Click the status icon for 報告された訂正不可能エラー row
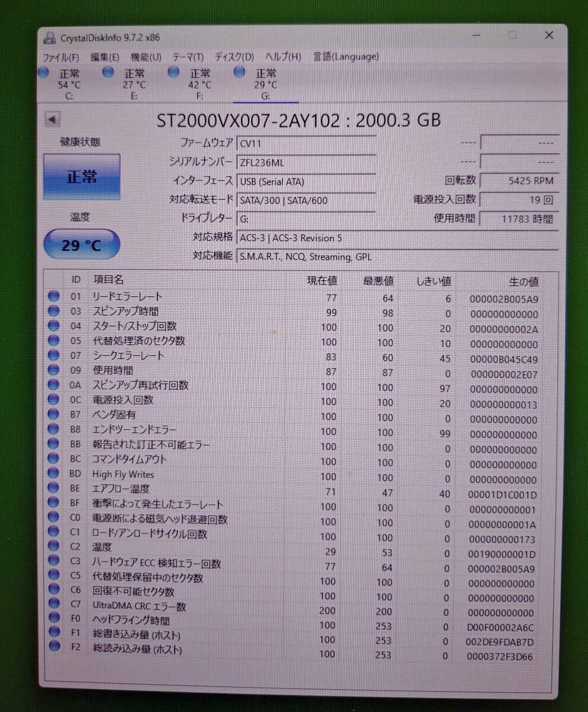The image size is (588, 712). point(53,444)
